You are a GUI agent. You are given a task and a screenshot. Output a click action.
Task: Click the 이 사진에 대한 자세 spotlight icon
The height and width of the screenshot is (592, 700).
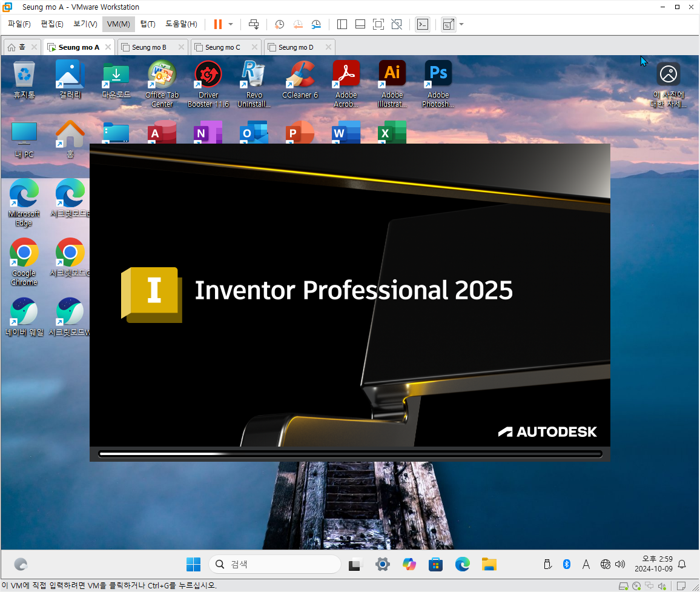tap(669, 85)
